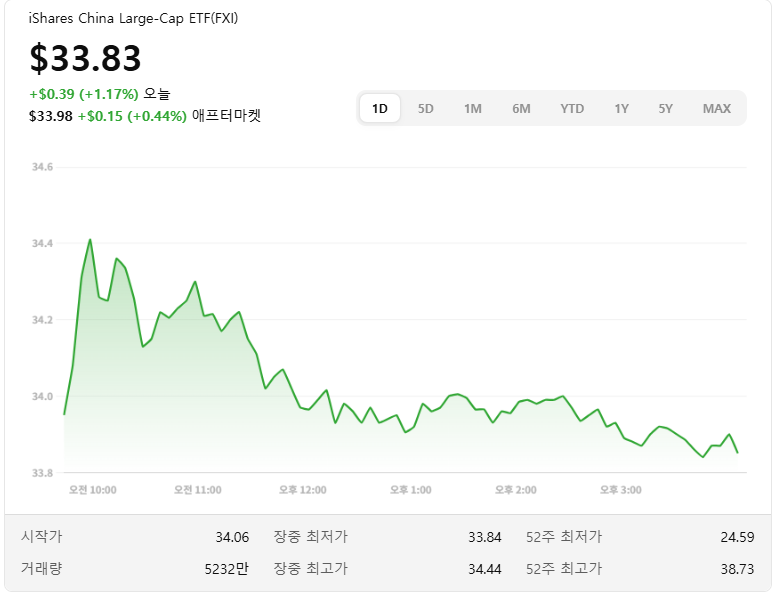The width and height of the screenshot is (776, 593).
Task: Select the YTD range tab
Action: point(572,108)
